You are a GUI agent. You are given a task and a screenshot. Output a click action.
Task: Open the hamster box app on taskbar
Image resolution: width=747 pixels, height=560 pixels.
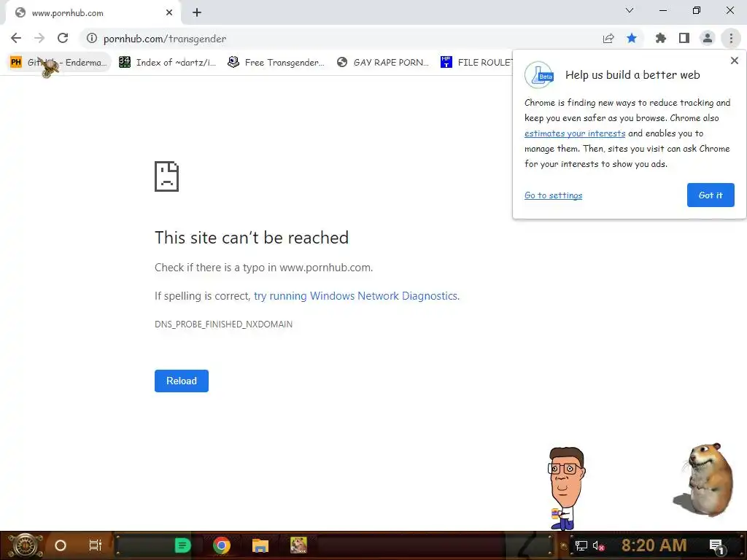[298, 545]
